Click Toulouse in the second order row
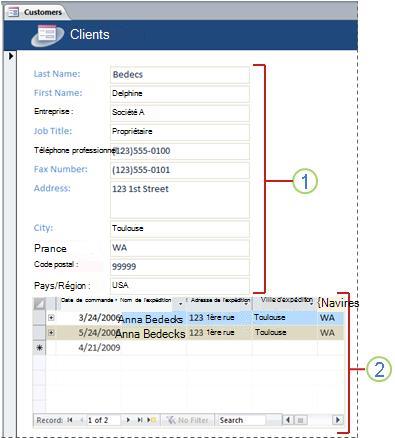The image size is (395, 438). (x=270, y=332)
